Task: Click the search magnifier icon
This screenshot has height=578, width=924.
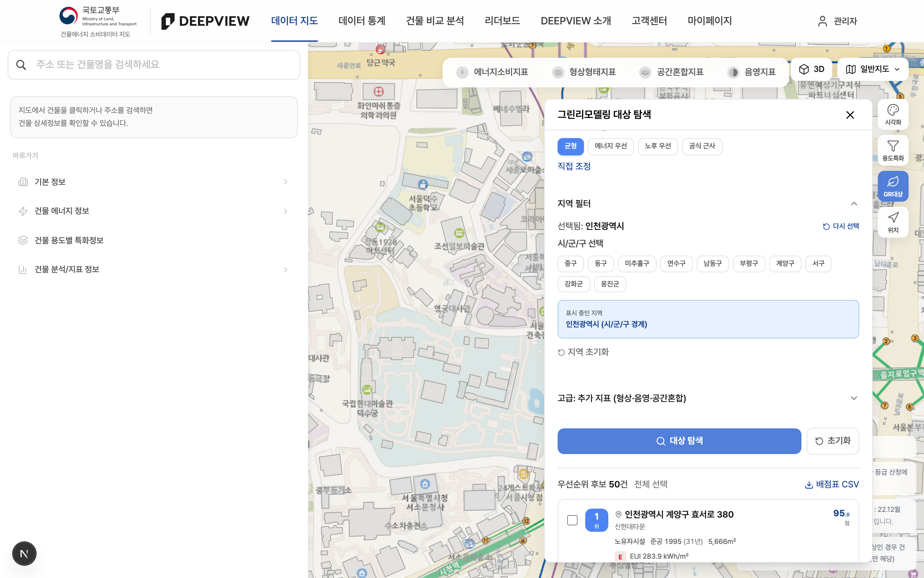Action: click(x=21, y=65)
